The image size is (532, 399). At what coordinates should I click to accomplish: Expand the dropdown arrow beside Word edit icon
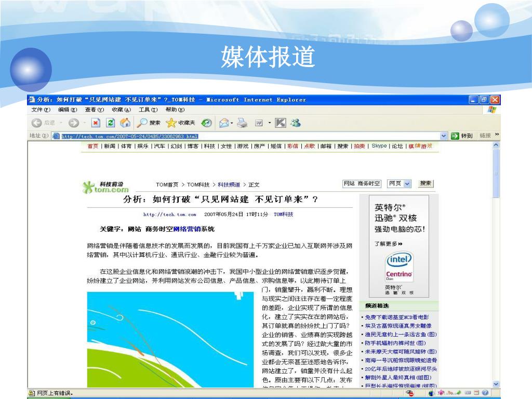270,123
